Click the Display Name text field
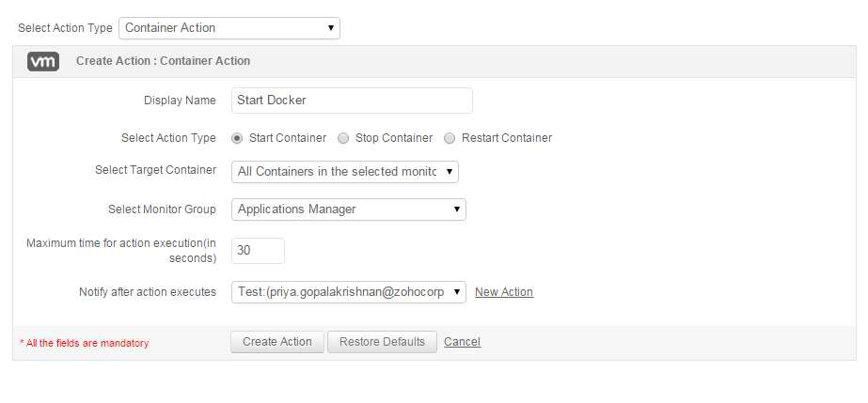Image resolution: width=868 pixels, height=403 pixels. click(351, 101)
